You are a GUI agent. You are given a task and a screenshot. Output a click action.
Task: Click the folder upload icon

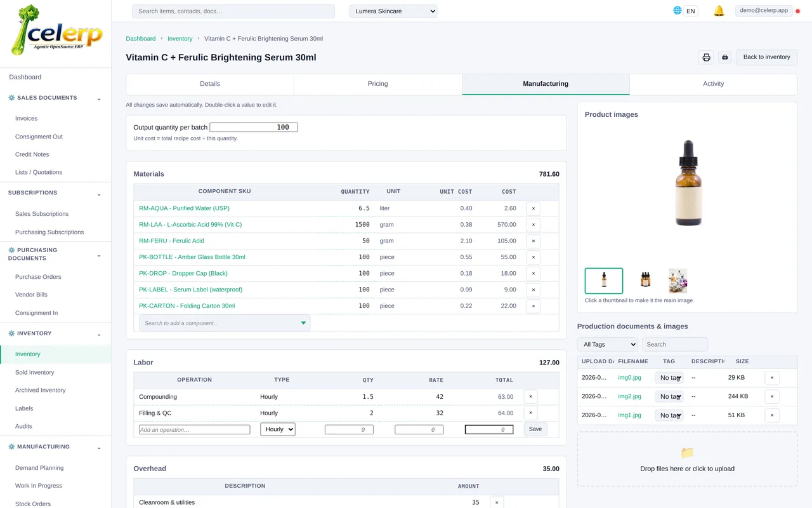point(687,453)
